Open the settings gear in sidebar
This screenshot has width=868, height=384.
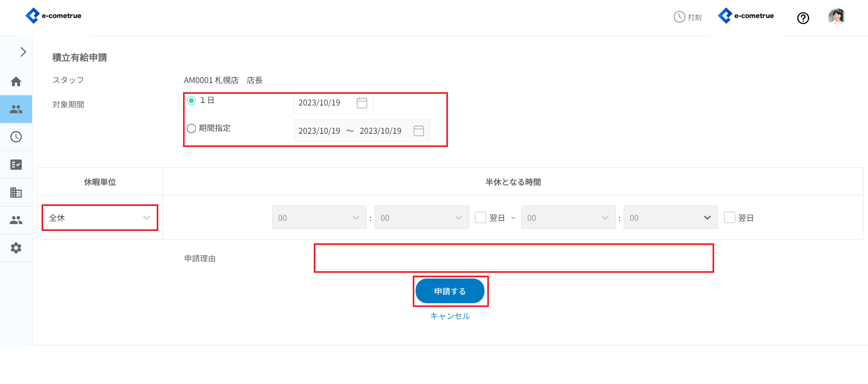(16, 248)
